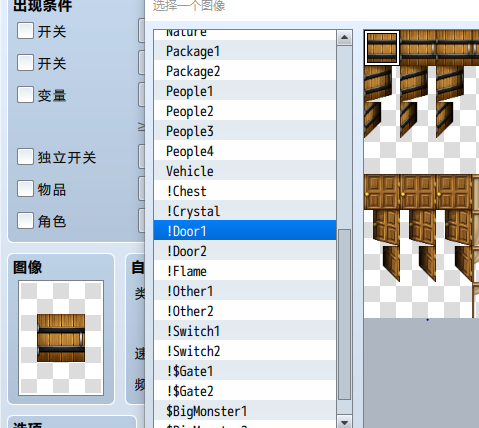Pick !Other2 from the image list
This screenshot has height=428, width=479.
tap(245, 310)
